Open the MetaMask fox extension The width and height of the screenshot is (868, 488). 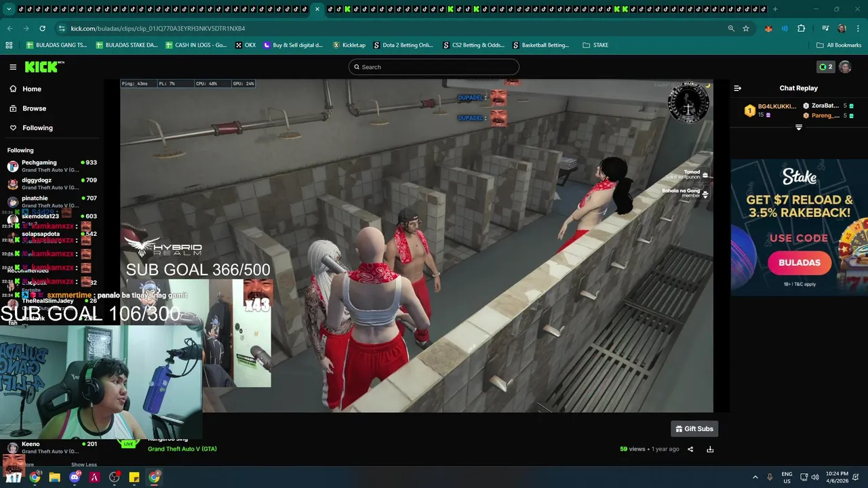click(768, 28)
